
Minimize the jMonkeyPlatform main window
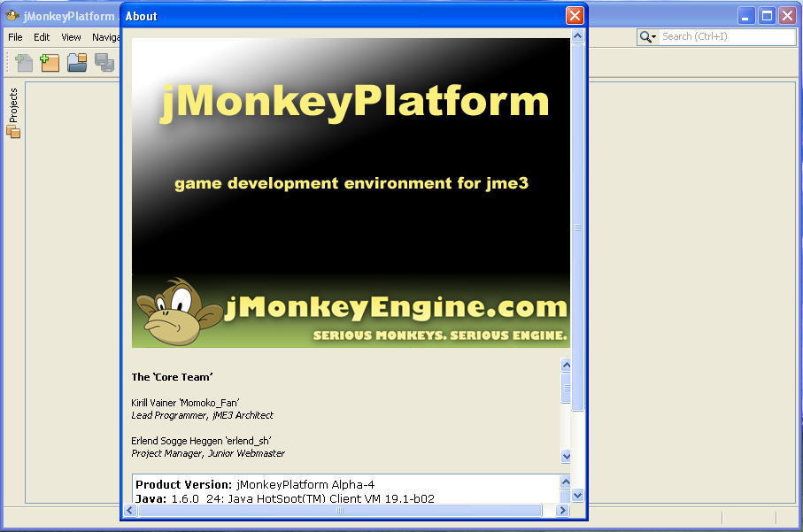point(745,16)
